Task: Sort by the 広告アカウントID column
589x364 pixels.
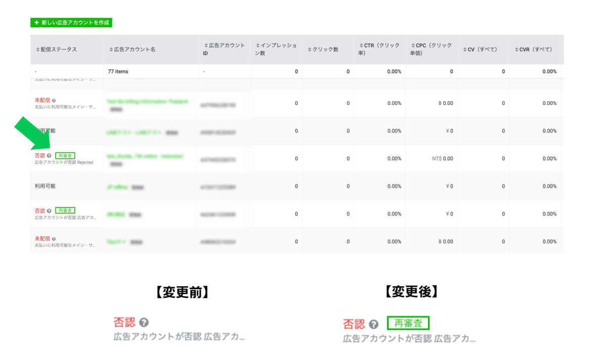Action: (223, 49)
